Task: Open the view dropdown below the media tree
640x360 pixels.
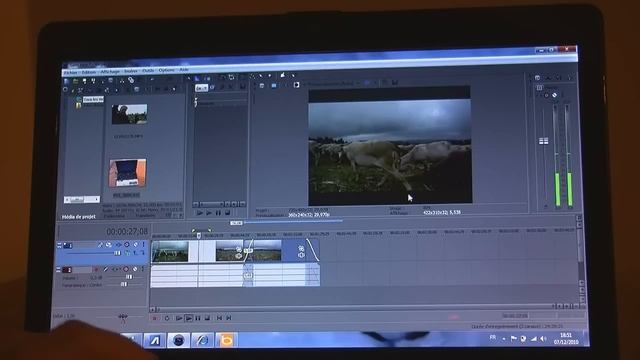Action: pyautogui.click(x=82, y=200)
